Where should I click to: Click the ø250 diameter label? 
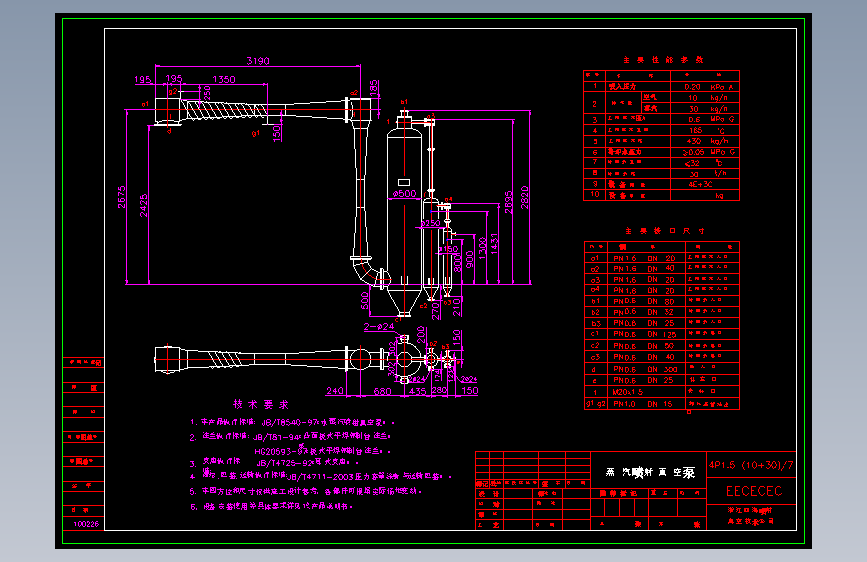click(x=430, y=223)
